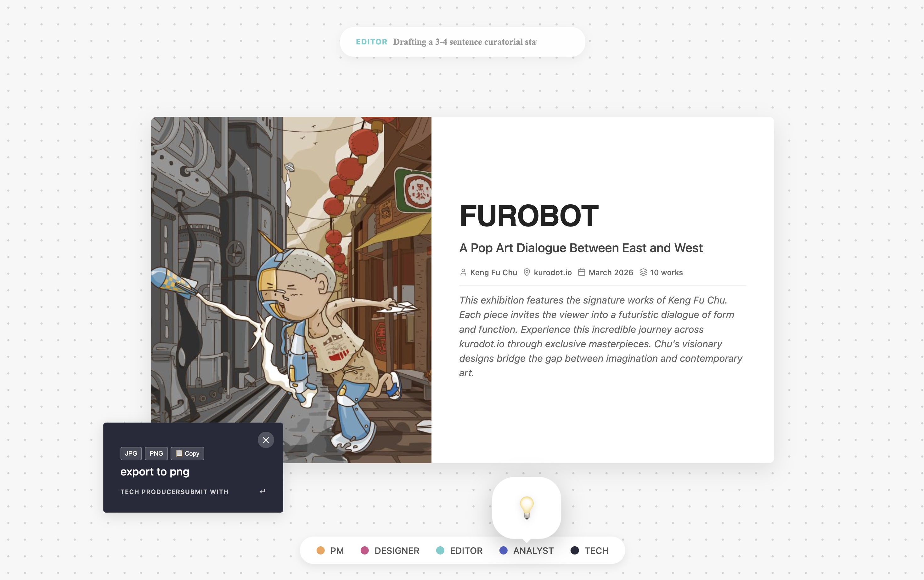Click the layers icon by 10 works
Screen dimensions: 924x580
643,272
